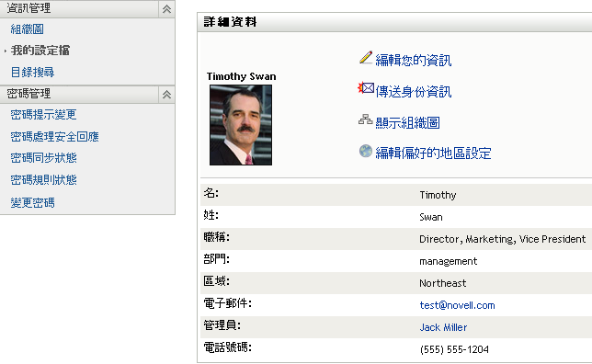Click the 編輯偏好的地區設定 link
This screenshot has width=592, height=364.
pyautogui.click(x=433, y=153)
